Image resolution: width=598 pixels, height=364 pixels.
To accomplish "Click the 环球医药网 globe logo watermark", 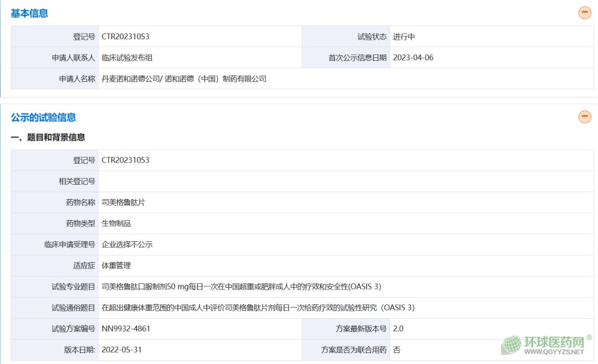I will tap(512, 344).
